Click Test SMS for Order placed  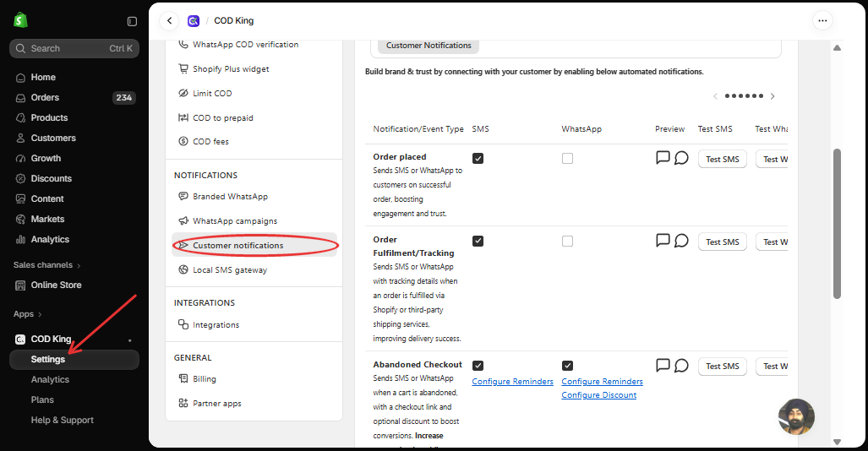[x=723, y=160]
